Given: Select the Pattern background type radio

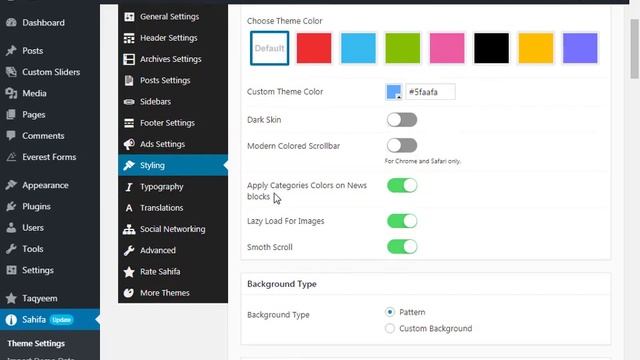Looking at the screenshot, I should pos(390,312).
